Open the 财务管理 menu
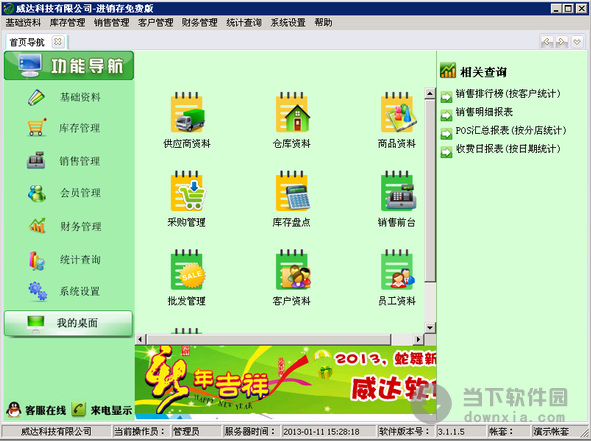Viewport: 591px width, 441px height. point(200,23)
